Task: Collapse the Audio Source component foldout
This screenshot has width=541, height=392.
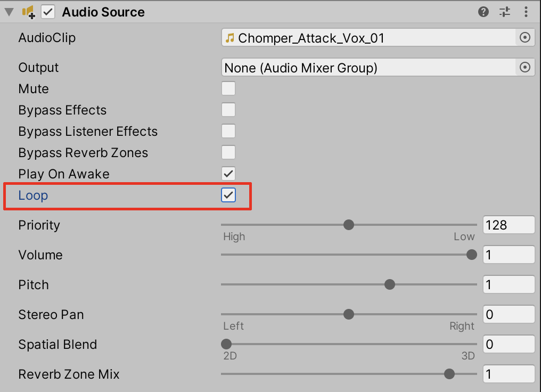Action: click(9, 12)
